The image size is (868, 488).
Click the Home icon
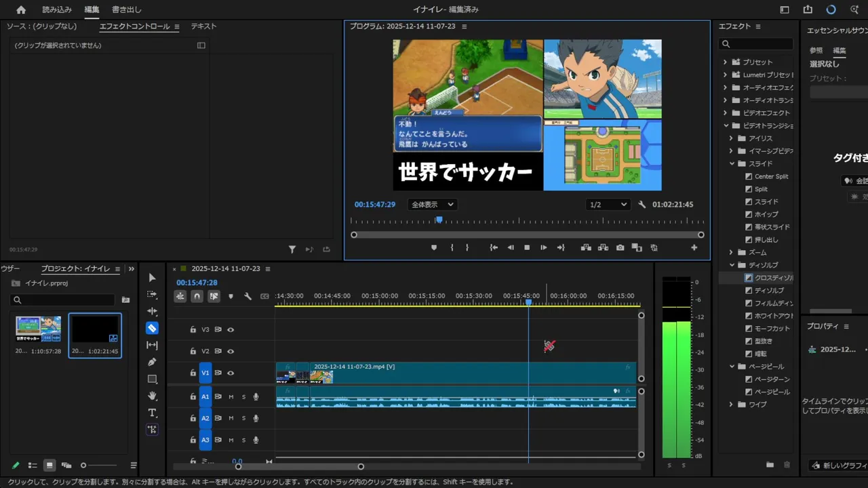(x=21, y=9)
